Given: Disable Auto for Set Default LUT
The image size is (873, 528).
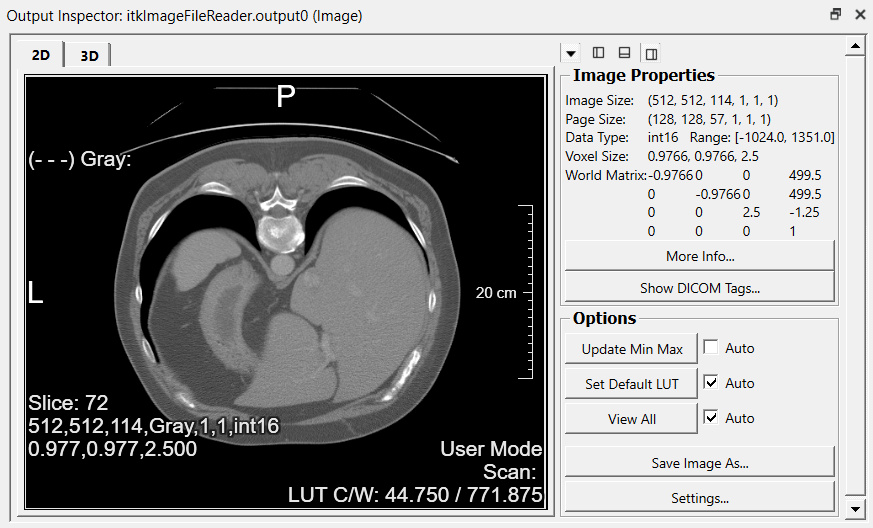Looking at the screenshot, I should click(x=711, y=383).
